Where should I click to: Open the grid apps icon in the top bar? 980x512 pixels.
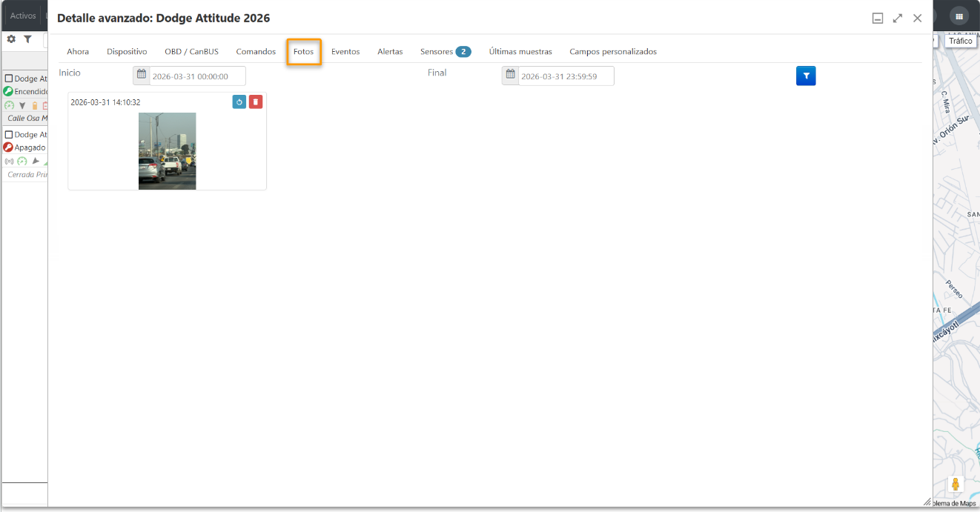click(959, 16)
